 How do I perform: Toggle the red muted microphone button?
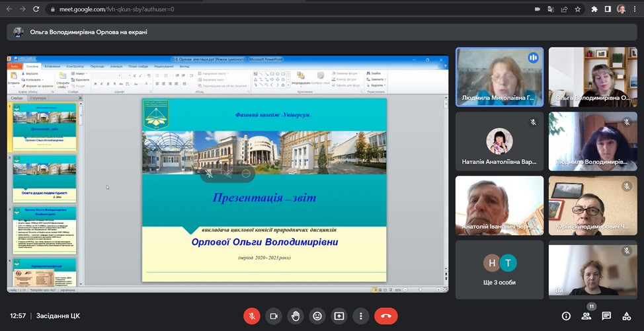(x=251, y=316)
